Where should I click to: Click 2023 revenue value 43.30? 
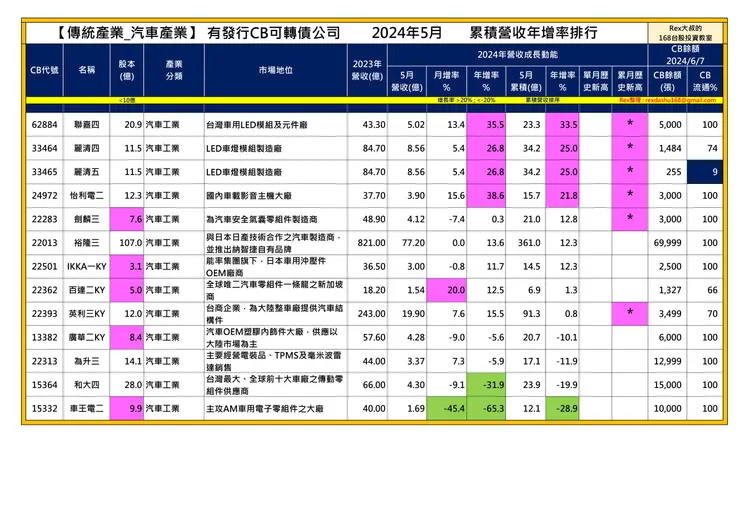click(374, 125)
